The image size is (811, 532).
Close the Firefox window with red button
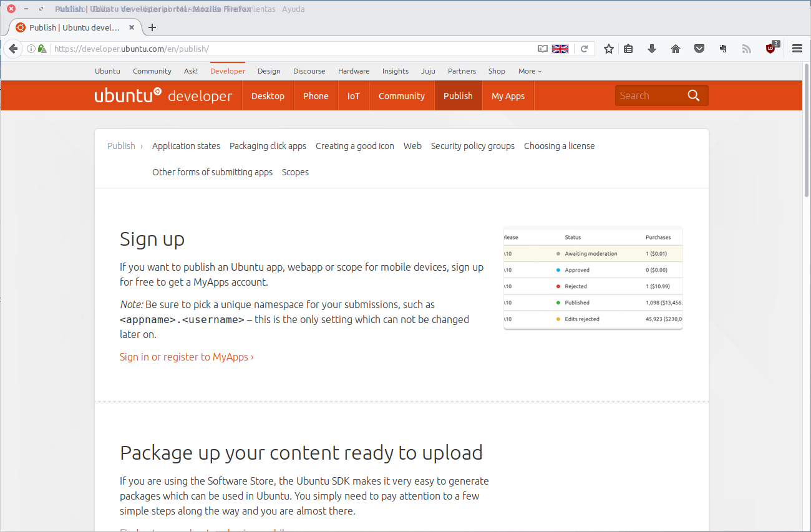(11, 9)
